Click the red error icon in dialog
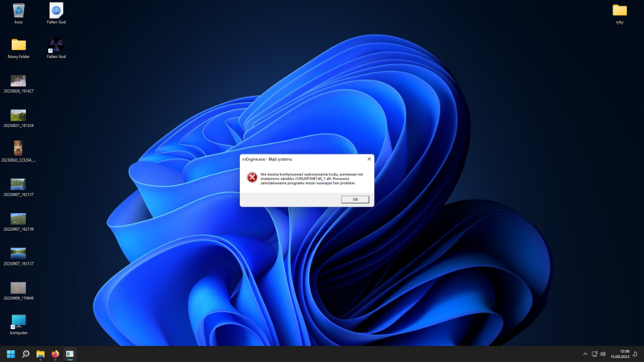The width and height of the screenshot is (644, 362). 252,177
